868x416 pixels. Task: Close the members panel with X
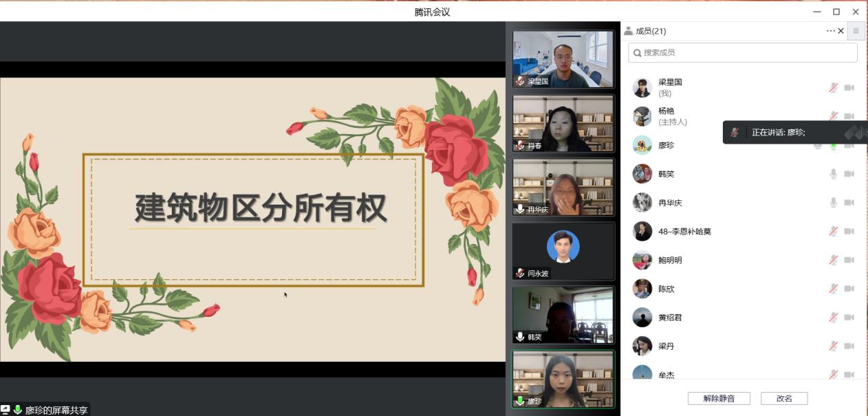pos(841,31)
